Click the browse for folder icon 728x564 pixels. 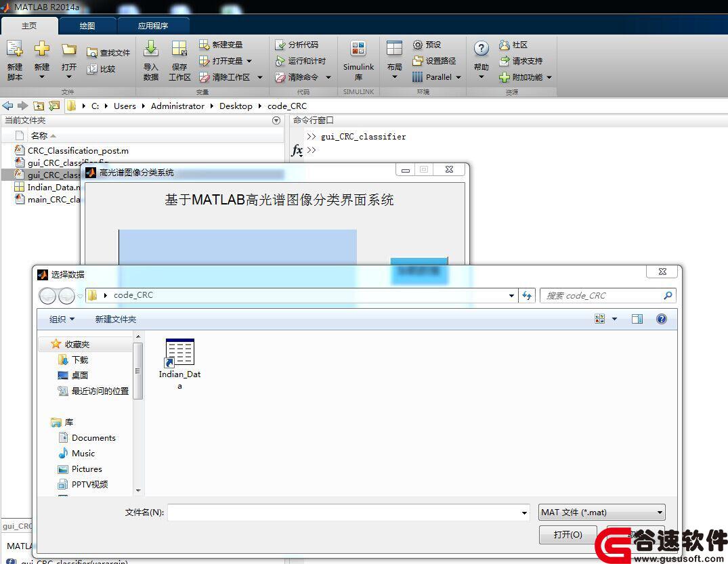[x=54, y=106]
